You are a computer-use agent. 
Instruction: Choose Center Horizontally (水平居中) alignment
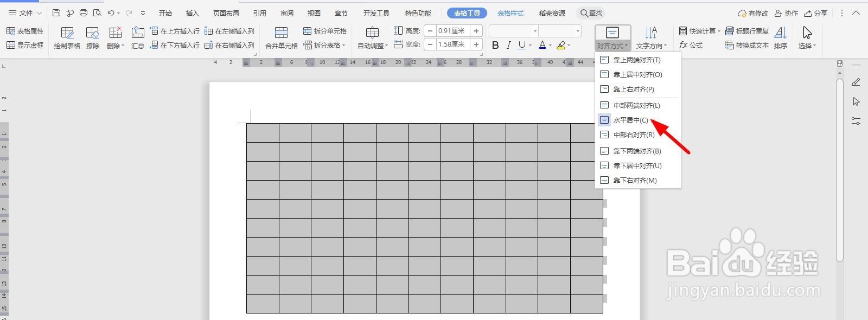(x=638, y=120)
